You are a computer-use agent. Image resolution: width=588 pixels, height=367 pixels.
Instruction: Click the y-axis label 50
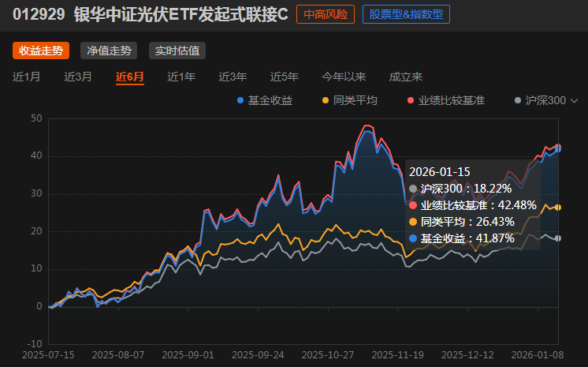coord(36,118)
